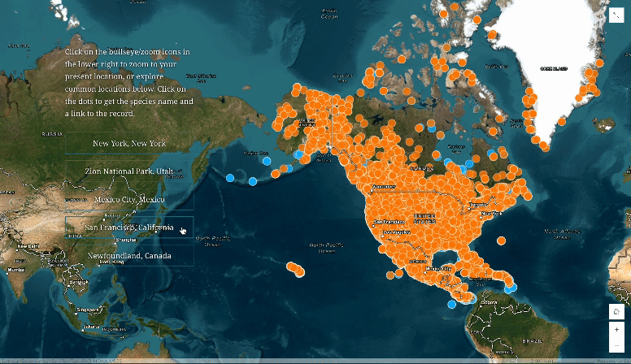
Task: Select the Zion National Park, Utah location
Action: coord(129,171)
